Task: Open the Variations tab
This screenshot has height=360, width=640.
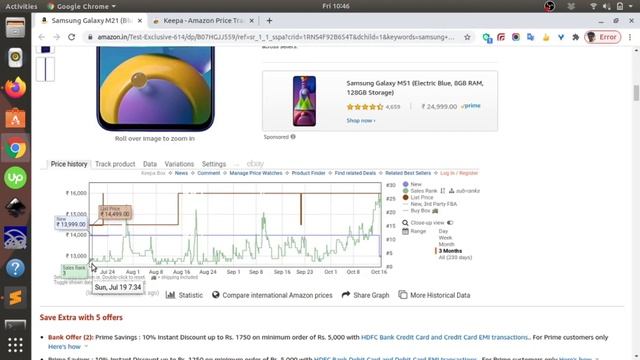Action: [x=179, y=164]
